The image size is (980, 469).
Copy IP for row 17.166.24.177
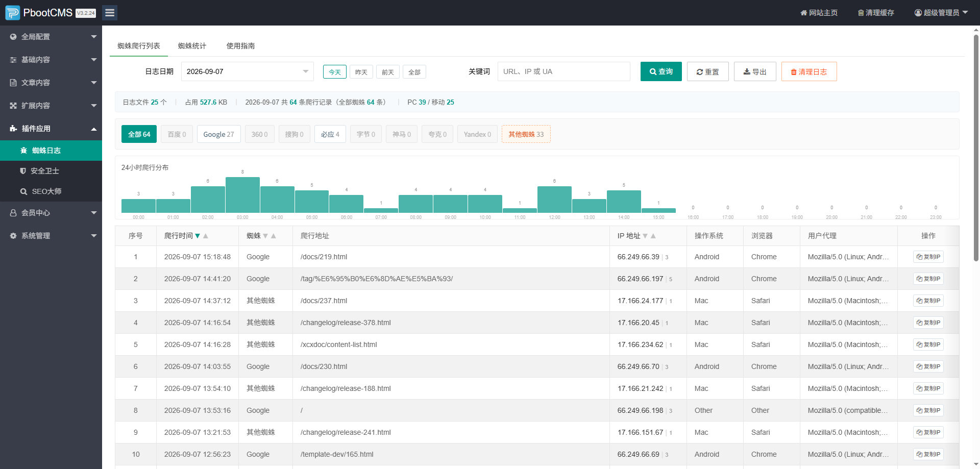928,301
